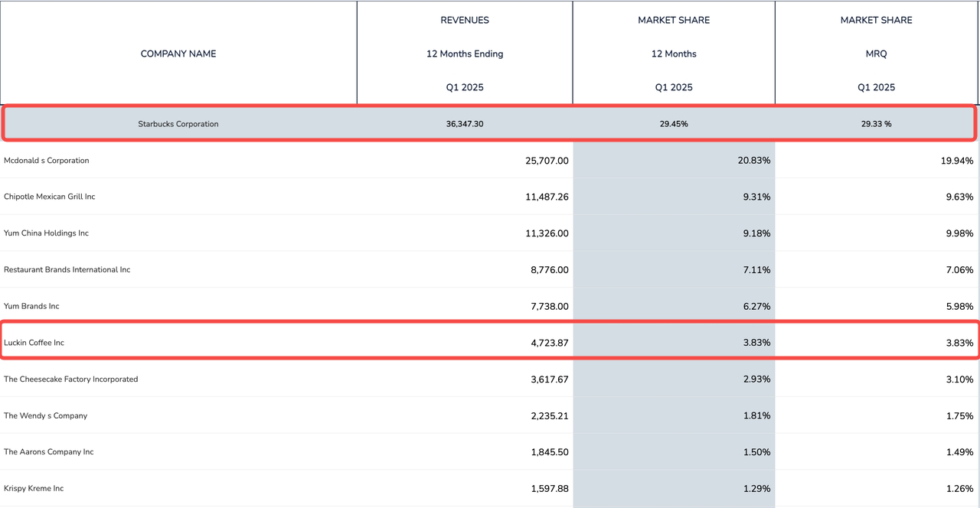This screenshot has width=980, height=508.
Task: Click the REVENUES 12 Months Ending header
Action: 465,54
